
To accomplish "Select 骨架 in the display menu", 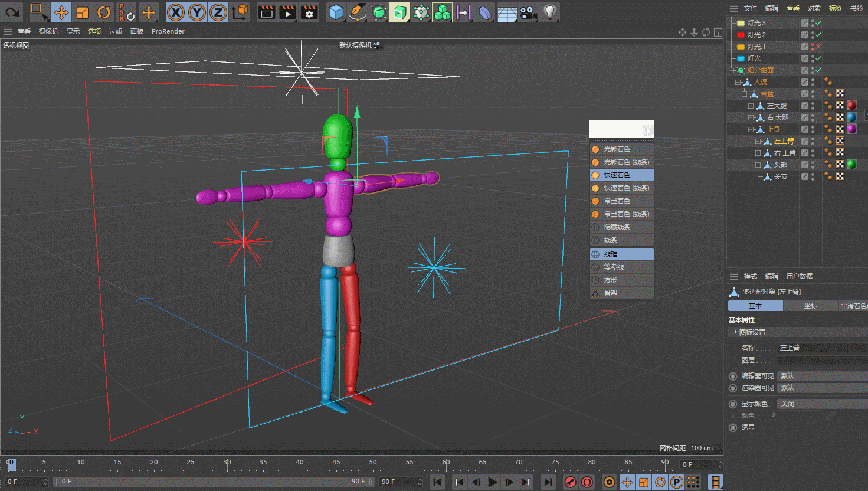I will tap(622, 293).
